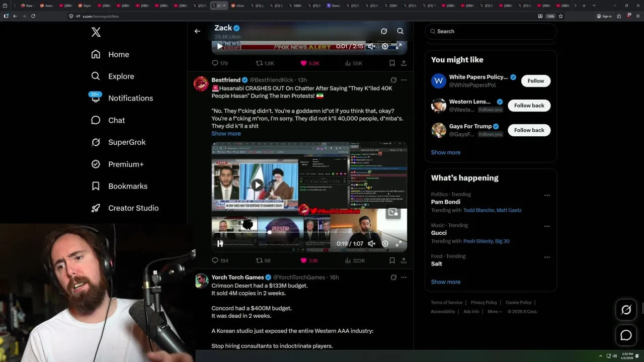The height and width of the screenshot is (362, 644).
Task: Go back with the profile back arrow
Action: click(x=197, y=31)
